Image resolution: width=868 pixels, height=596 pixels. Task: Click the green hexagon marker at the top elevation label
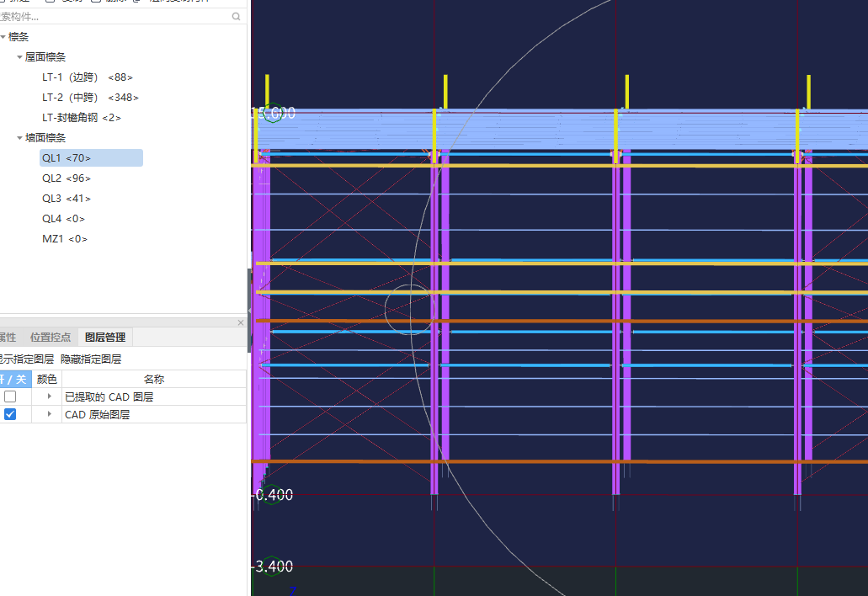[273, 113]
